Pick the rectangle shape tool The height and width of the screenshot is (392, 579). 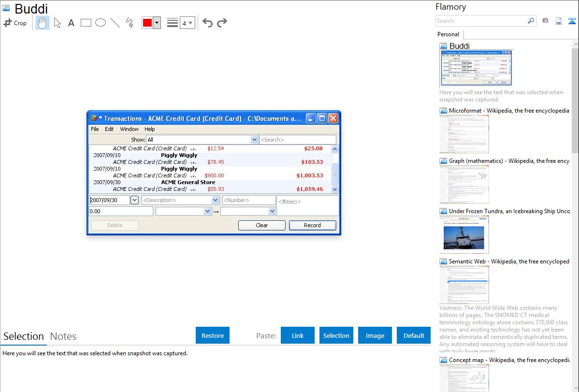(86, 23)
